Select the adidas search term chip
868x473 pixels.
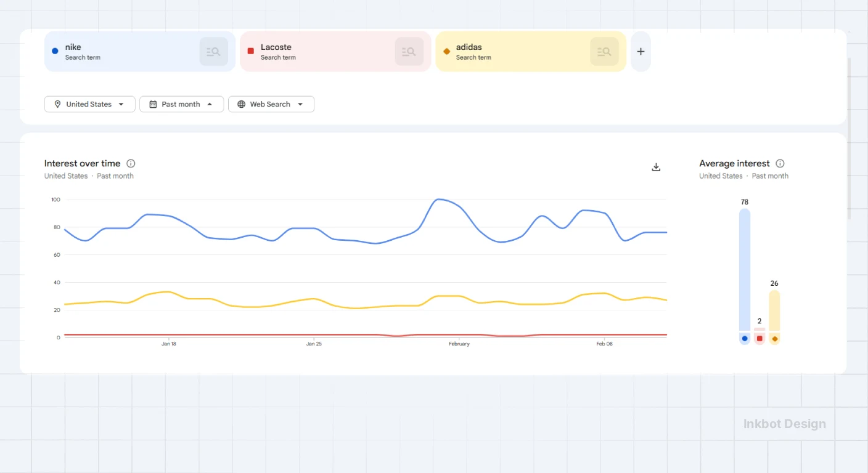(531, 52)
